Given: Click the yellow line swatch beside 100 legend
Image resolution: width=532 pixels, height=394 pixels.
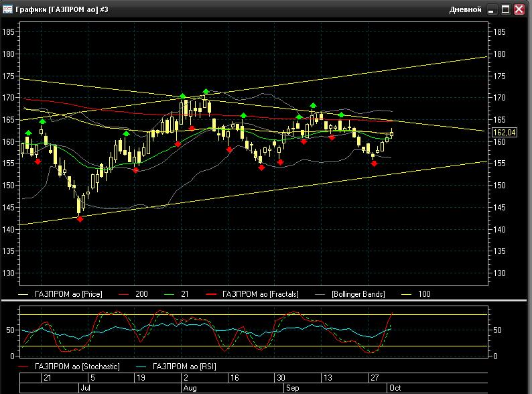Looking at the screenshot, I should (407, 295).
